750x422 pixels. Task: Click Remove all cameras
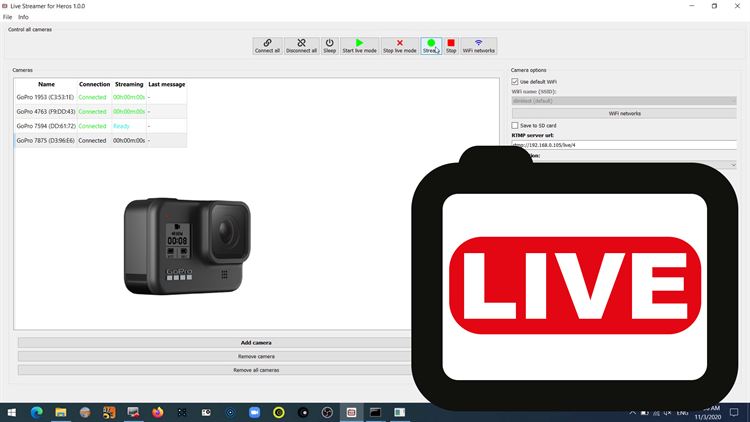point(256,370)
